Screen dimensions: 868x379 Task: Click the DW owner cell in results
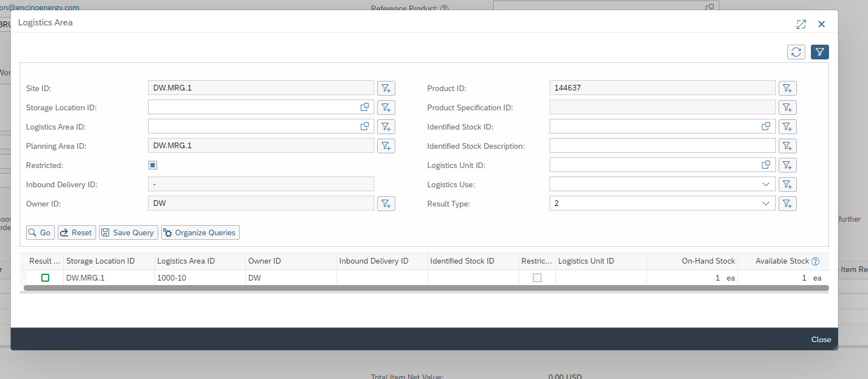291,278
